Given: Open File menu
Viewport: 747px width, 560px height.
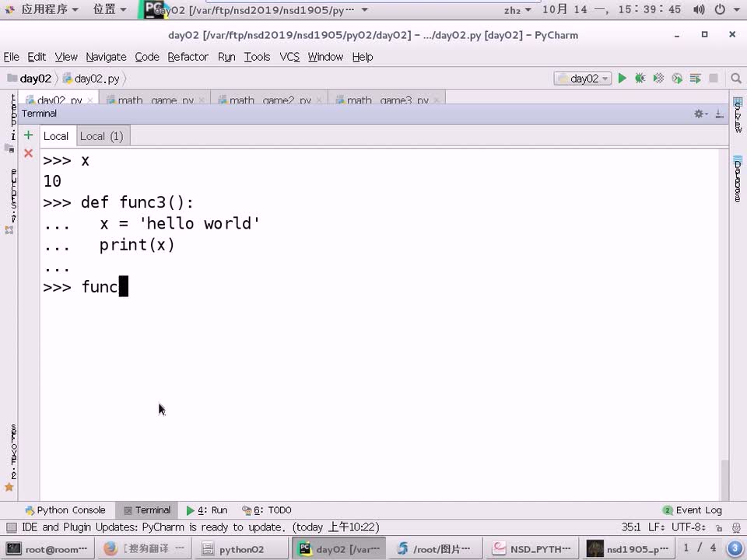Looking at the screenshot, I should tap(12, 57).
